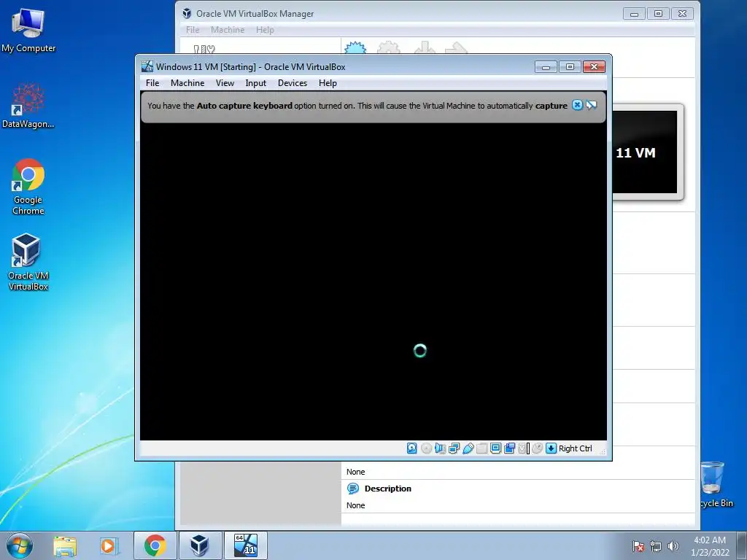The width and height of the screenshot is (747, 560).
Task: Minimize the VirtualBox Manager window
Action: (634, 14)
